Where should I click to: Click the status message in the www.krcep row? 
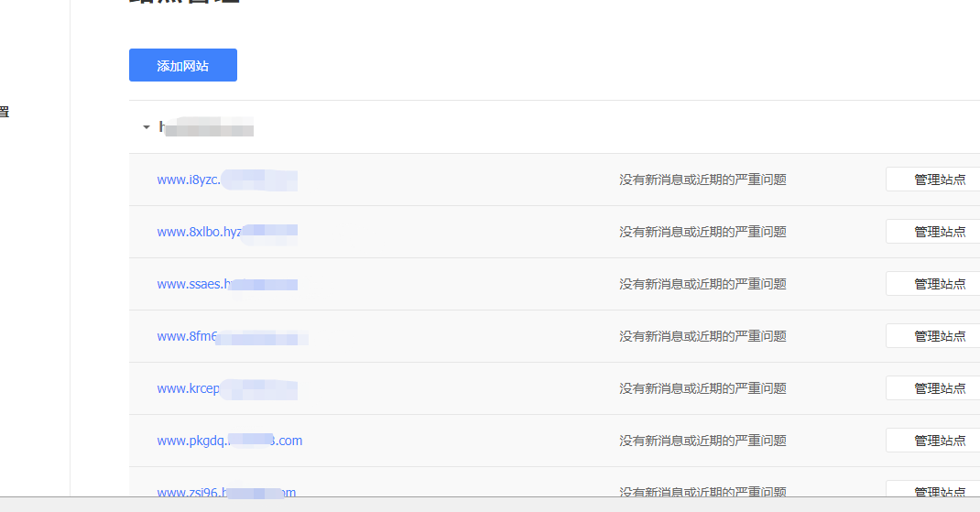[702, 388]
